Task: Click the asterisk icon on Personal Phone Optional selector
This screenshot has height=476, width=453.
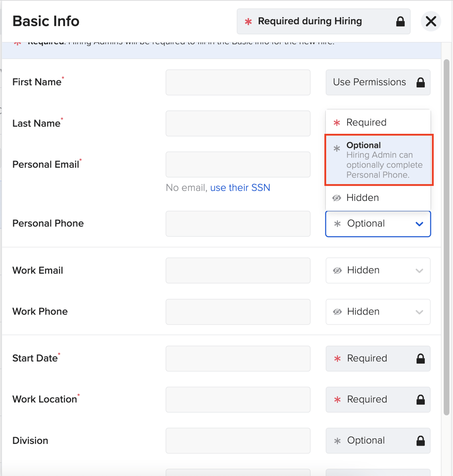Action: click(x=338, y=224)
